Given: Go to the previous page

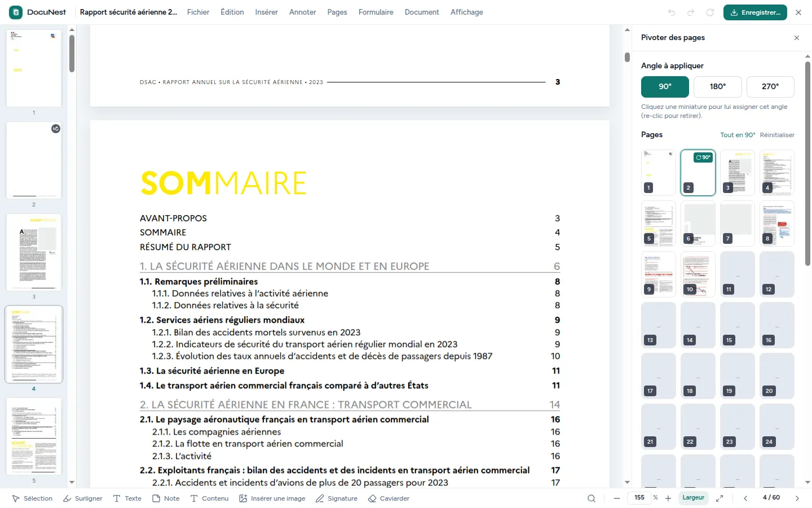Looking at the screenshot, I should tap(745, 498).
